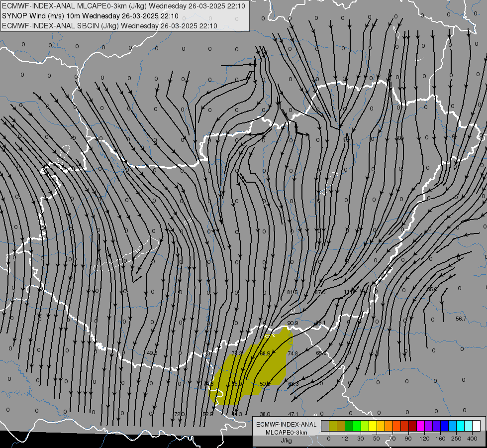
Task: Click the white swatch at legend end
Action: tap(476, 426)
